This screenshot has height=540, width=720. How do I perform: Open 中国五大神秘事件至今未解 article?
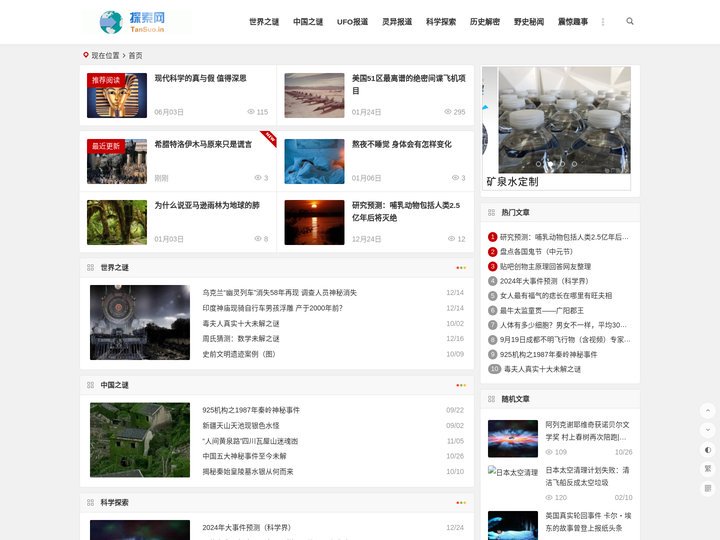point(244,456)
